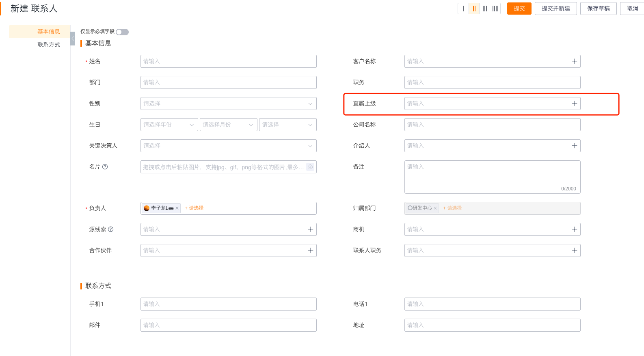
Task: Click the 提交 button
Action: pos(519,9)
